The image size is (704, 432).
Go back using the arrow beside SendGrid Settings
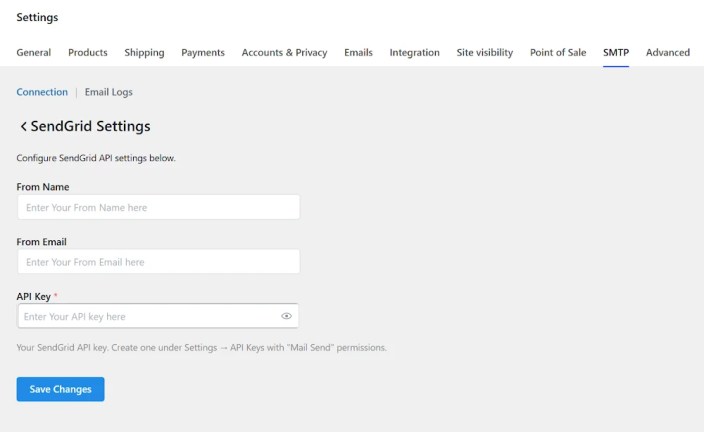point(23,127)
